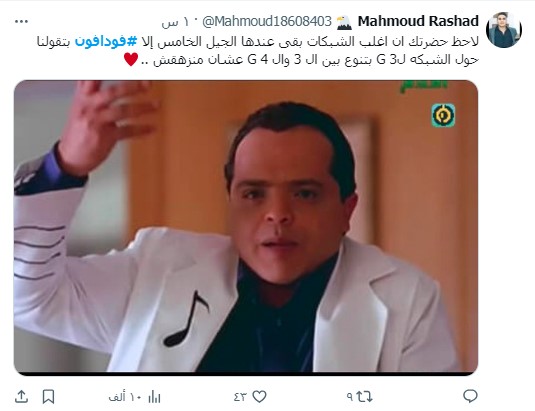Click the ١٠ س timestamp
This screenshot has width=535, height=411.
tap(175, 22)
